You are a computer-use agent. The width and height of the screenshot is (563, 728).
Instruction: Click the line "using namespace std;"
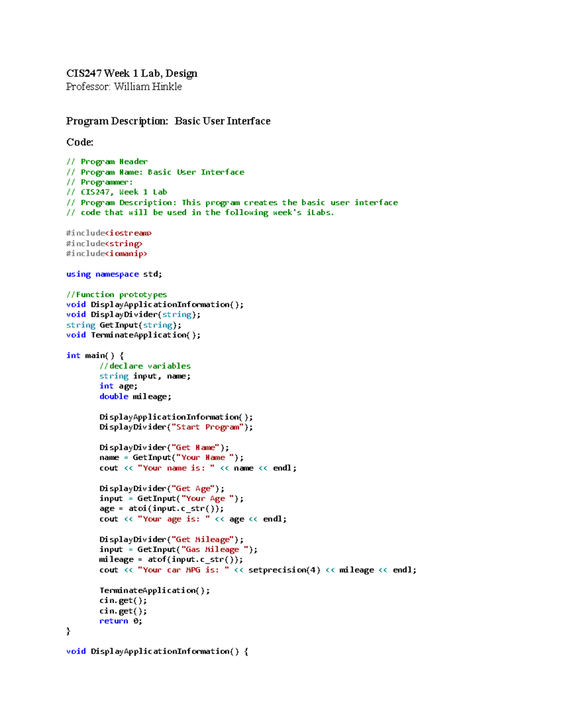click(x=114, y=274)
